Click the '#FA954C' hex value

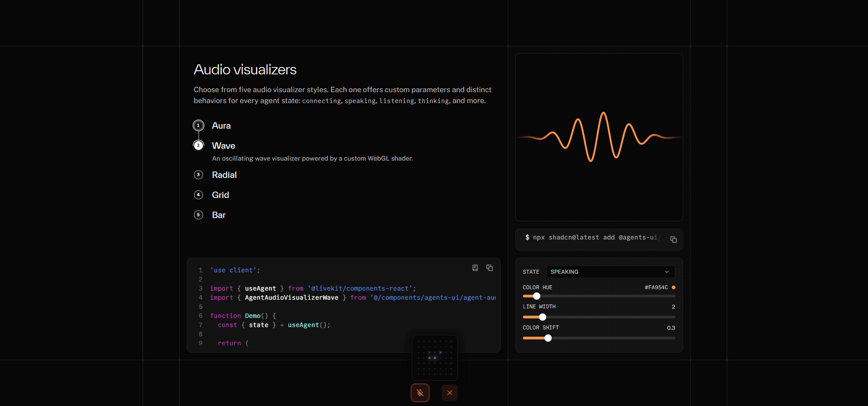coord(656,287)
